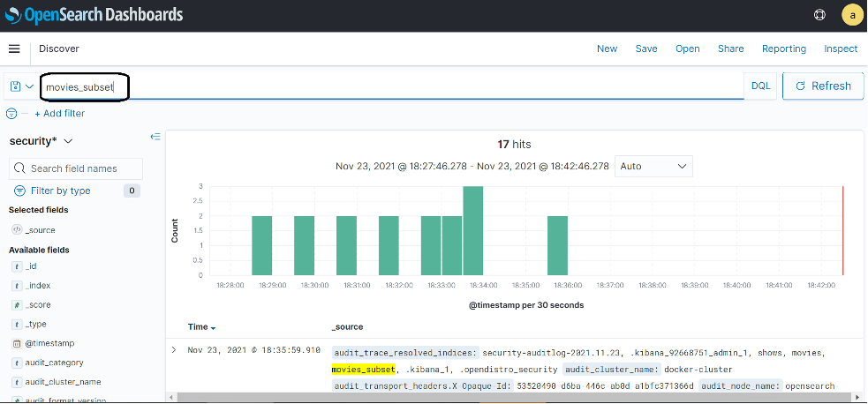The image size is (868, 404).
Task: Open the help lifebuoy icon
Action: 819,15
